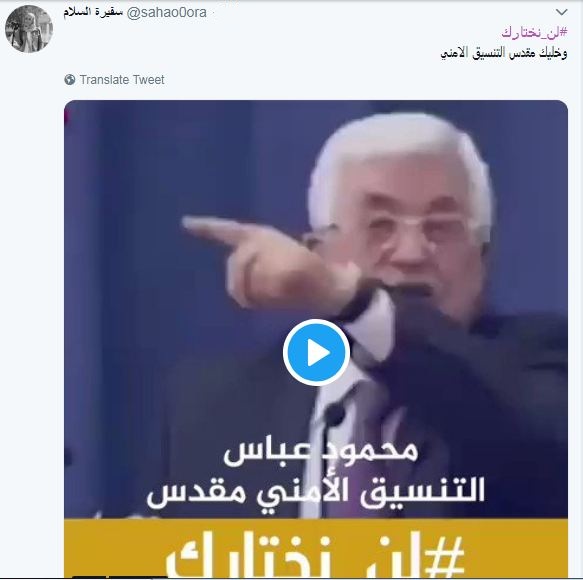Viewport: 583px width, 580px height.
Task: Play the embedded tweet video
Action: [316, 352]
